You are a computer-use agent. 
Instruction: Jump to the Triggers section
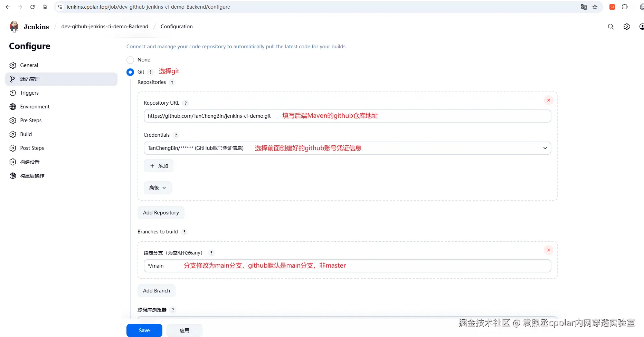pos(61,93)
